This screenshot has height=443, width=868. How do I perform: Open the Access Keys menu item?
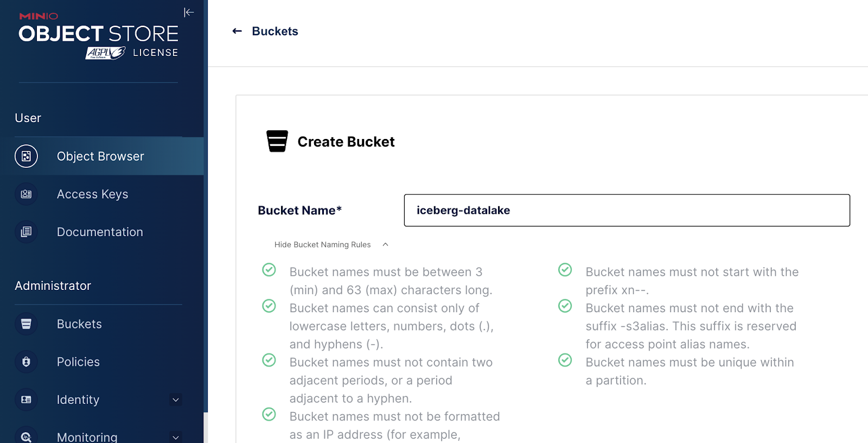tap(92, 194)
